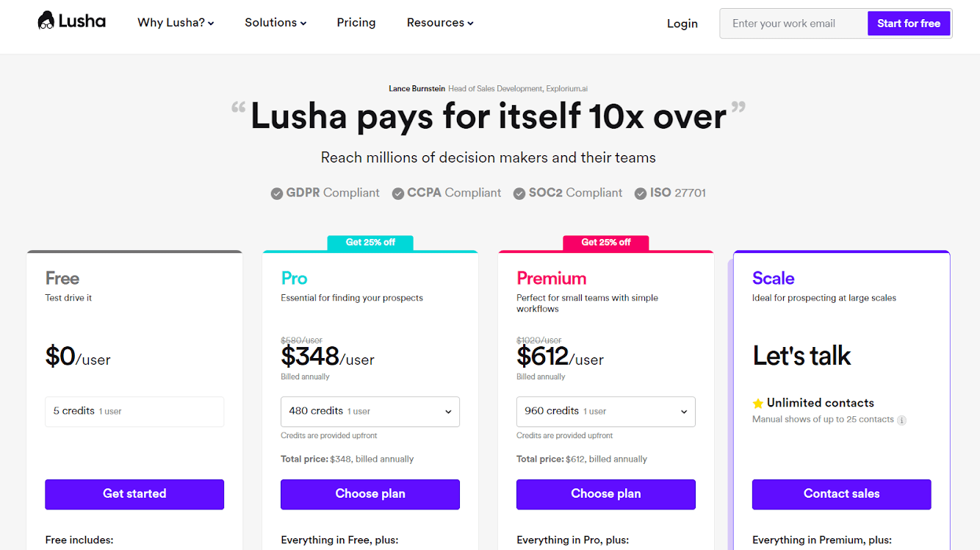Choose the Pro plan
The image size is (980, 550).
370,494
